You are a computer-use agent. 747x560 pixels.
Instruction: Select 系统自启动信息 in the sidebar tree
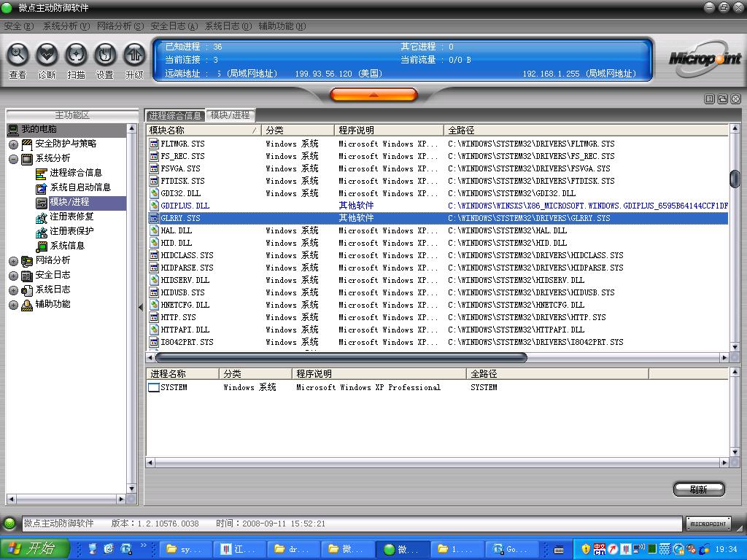[80, 187]
